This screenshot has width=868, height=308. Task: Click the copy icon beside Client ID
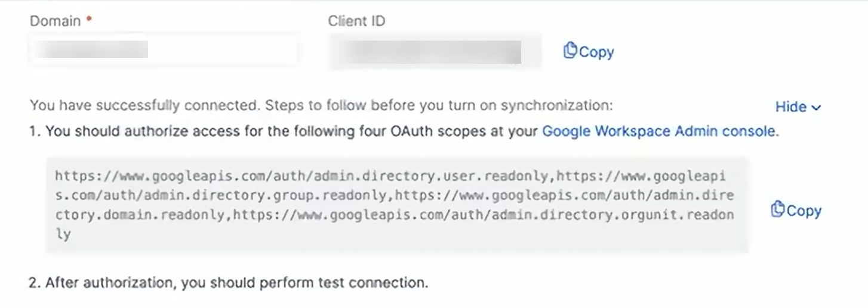(x=571, y=51)
